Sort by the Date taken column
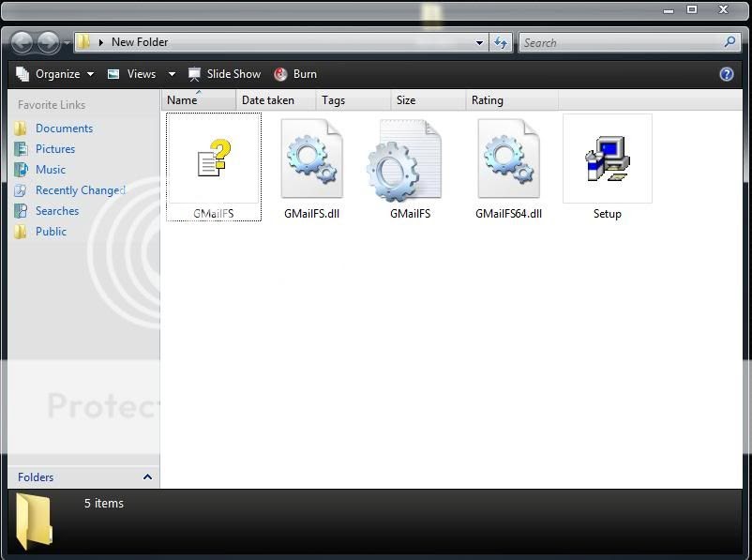752x560 pixels. point(276,100)
